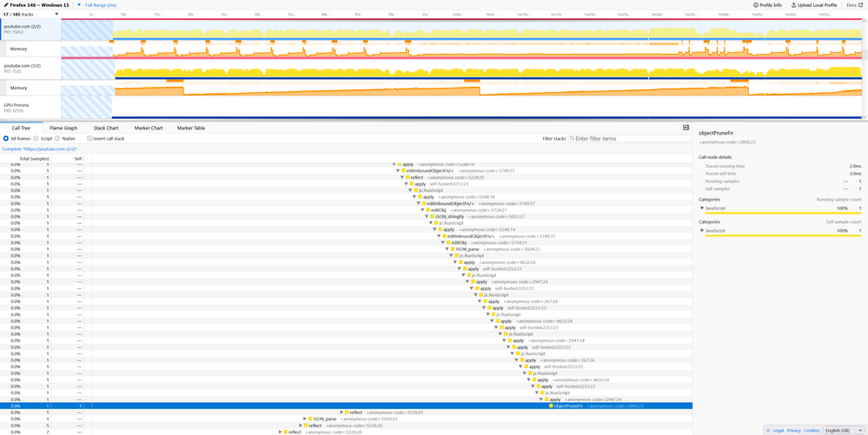Select the Native radio button

57,138
